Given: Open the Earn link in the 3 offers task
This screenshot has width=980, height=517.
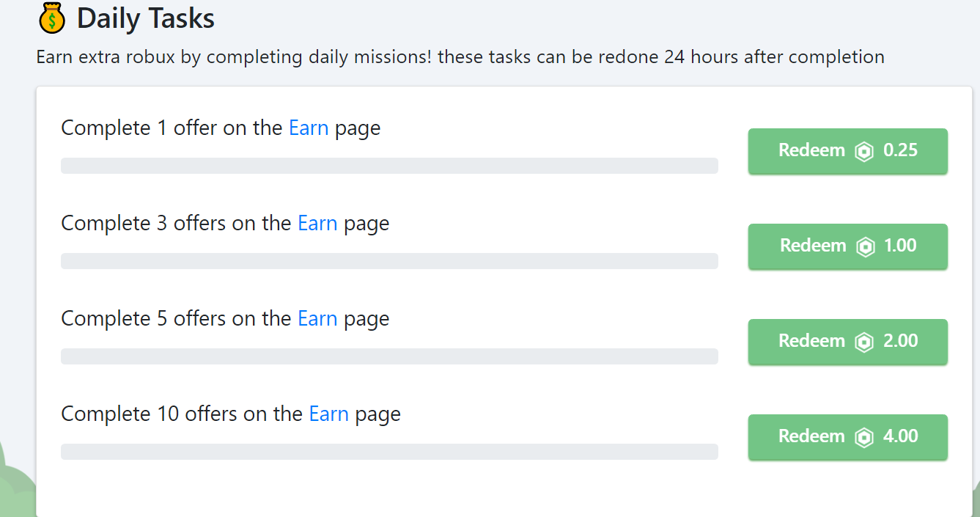Looking at the screenshot, I should (317, 223).
